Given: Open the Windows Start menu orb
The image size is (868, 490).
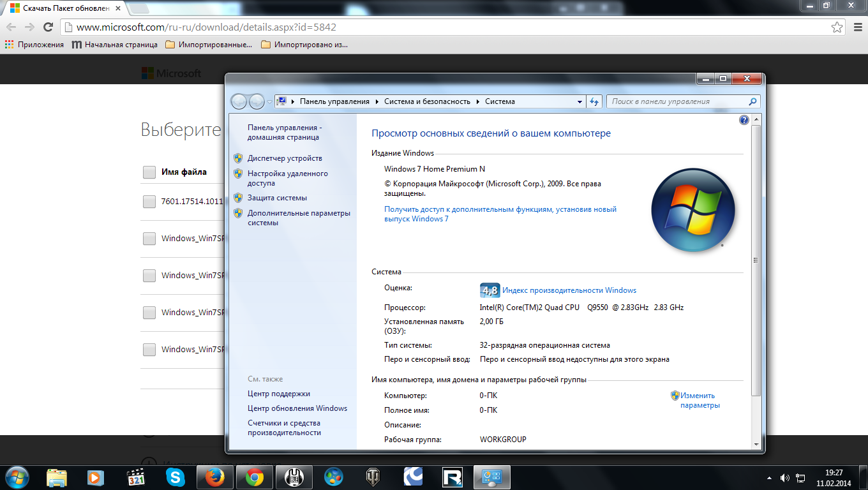Looking at the screenshot, I should [x=17, y=477].
